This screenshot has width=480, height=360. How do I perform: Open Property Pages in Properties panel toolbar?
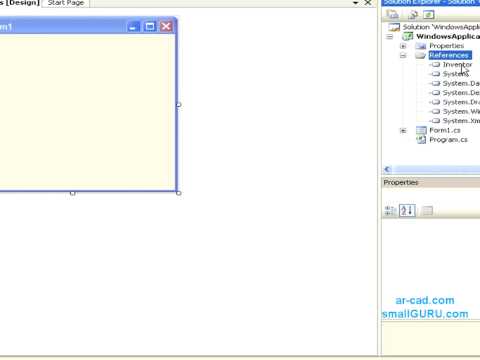[427, 211]
